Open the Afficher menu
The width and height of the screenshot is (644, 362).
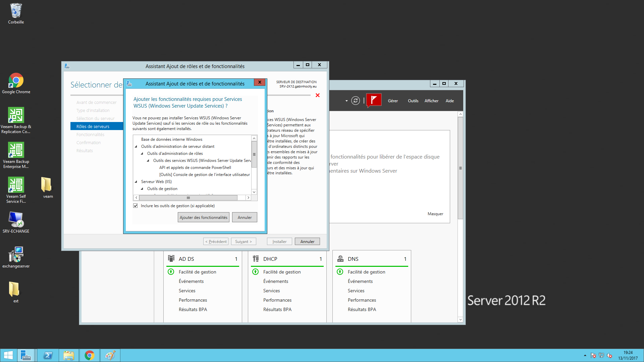pyautogui.click(x=431, y=101)
